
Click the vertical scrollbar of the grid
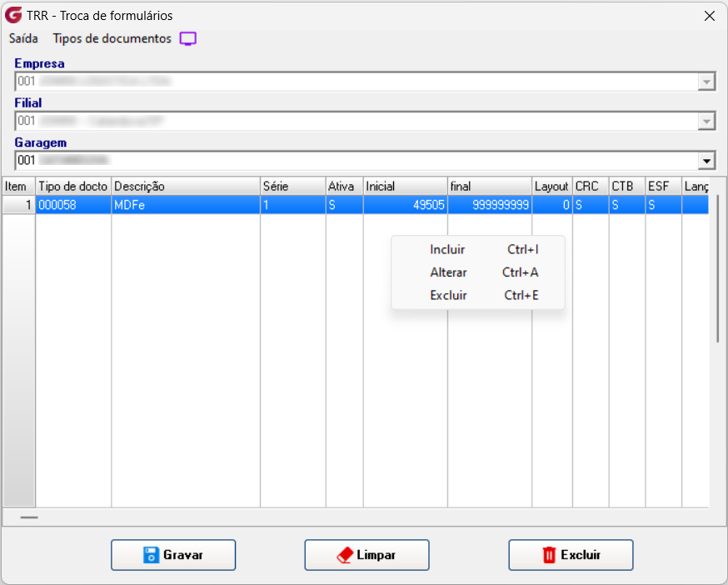point(718,269)
